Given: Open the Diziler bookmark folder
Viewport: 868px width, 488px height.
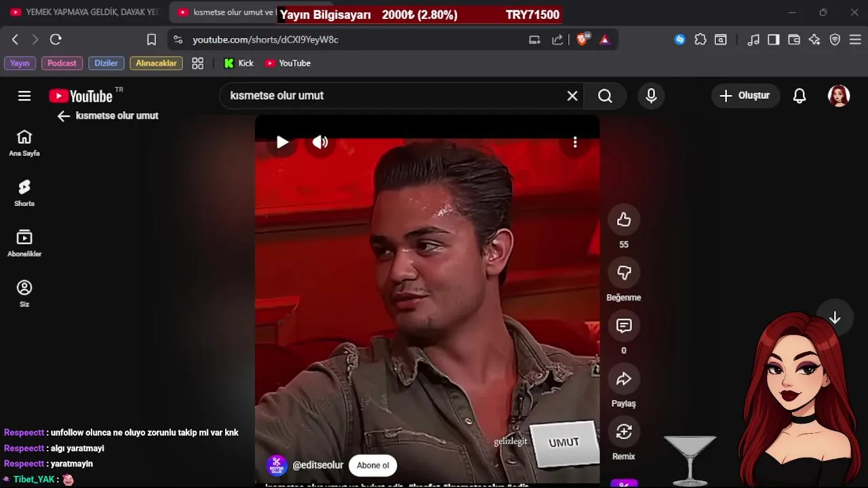Looking at the screenshot, I should tap(106, 63).
